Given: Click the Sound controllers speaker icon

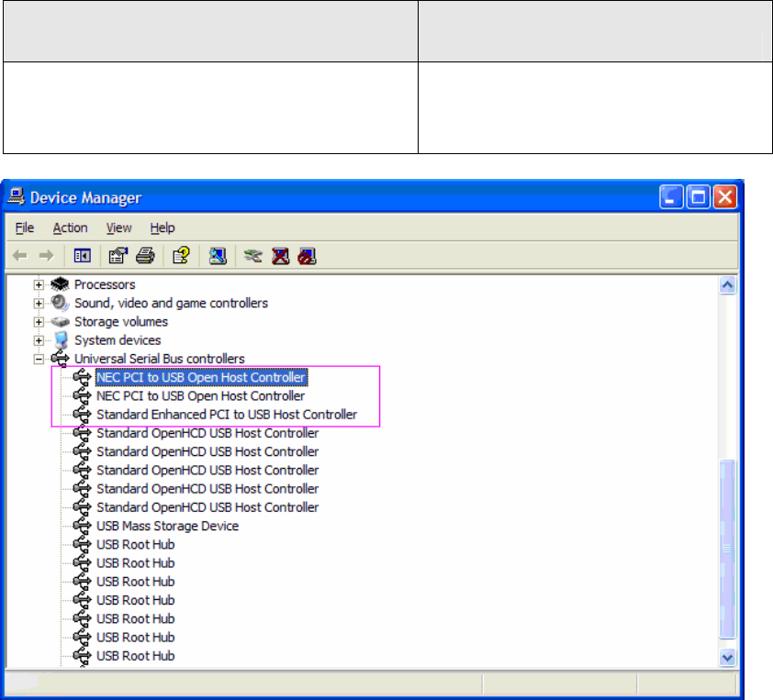Looking at the screenshot, I should pos(61,303).
